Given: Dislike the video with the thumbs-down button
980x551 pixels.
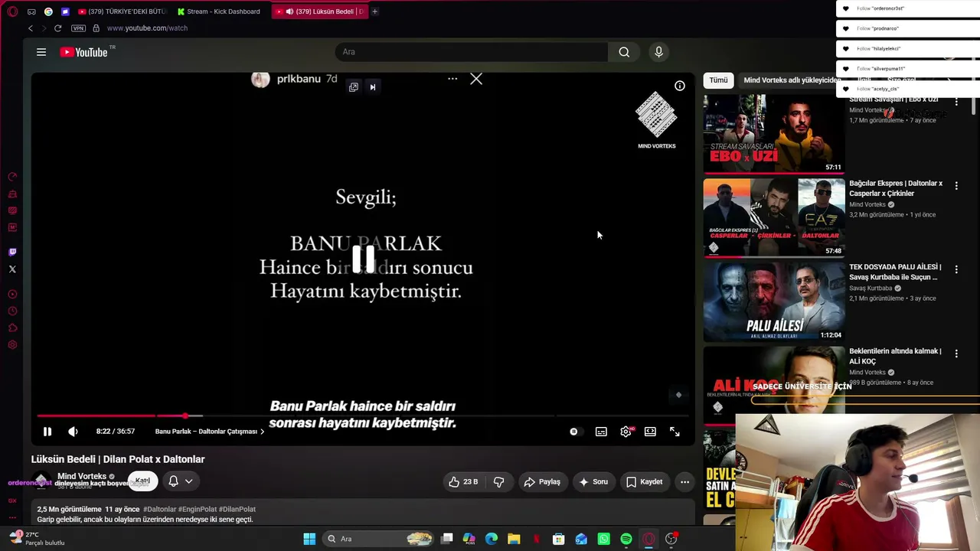Looking at the screenshot, I should pos(499,482).
